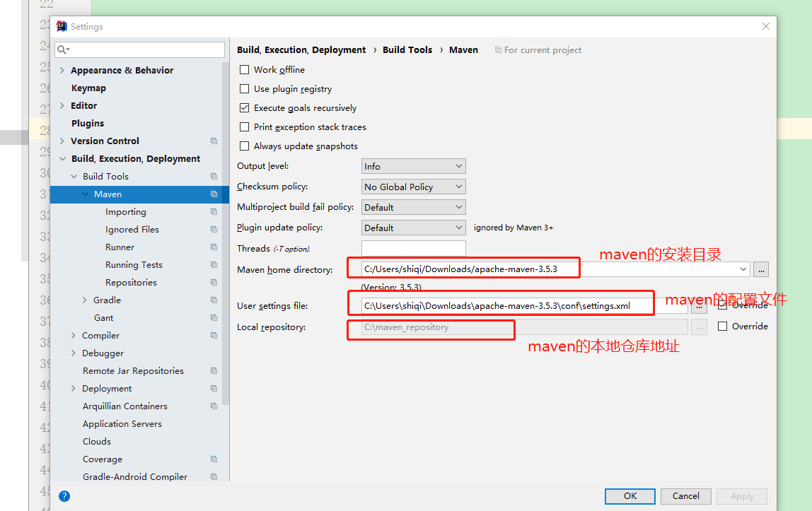The height and width of the screenshot is (511, 812).
Task: Open the Plugins settings page
Action: [x=88, y=123]
